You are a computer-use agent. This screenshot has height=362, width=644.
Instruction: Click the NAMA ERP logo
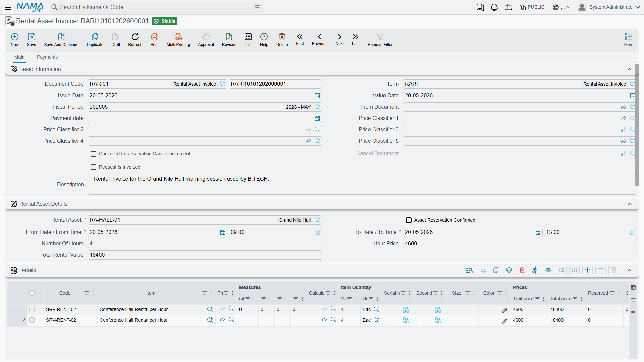(x=30, y=7)
